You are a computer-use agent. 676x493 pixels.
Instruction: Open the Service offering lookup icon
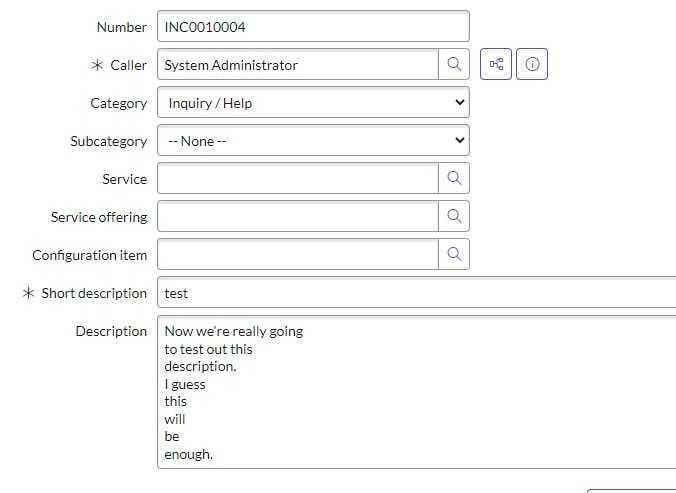[454, 216]
